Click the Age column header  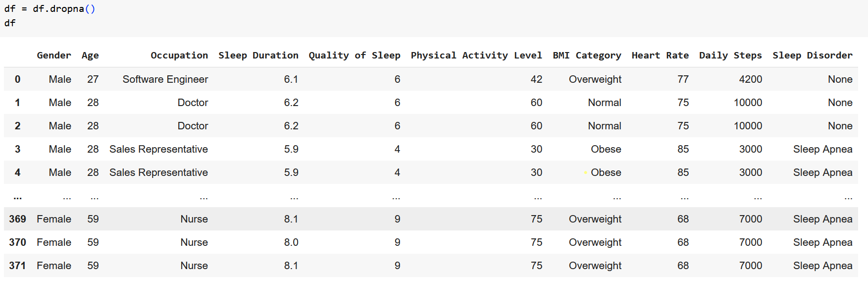tap(90, 56)
